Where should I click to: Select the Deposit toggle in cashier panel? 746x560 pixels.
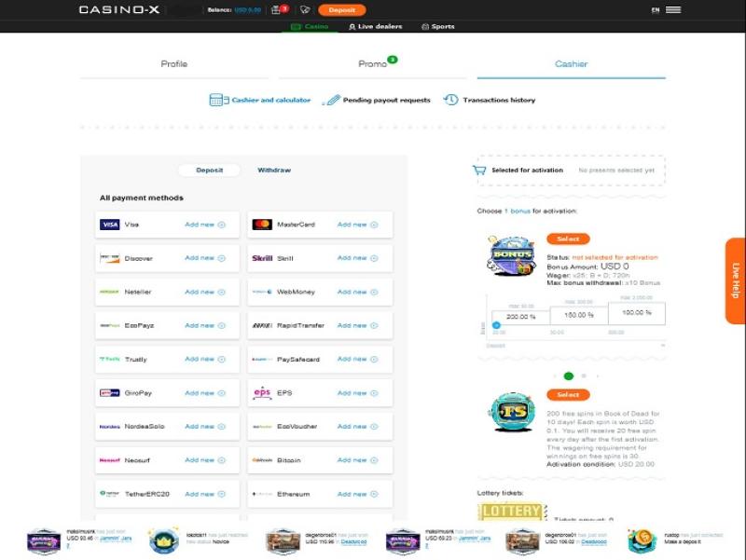click(x=209, y=171)
